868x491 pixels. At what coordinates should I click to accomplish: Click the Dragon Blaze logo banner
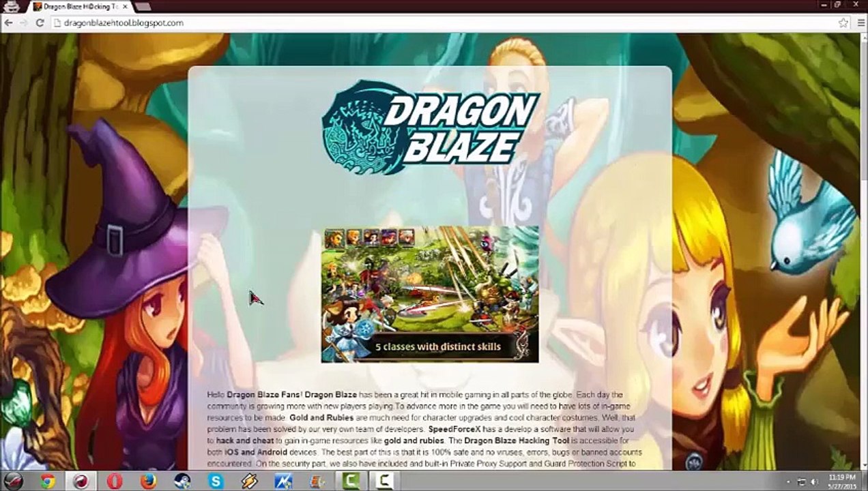(x=431, y=127)
